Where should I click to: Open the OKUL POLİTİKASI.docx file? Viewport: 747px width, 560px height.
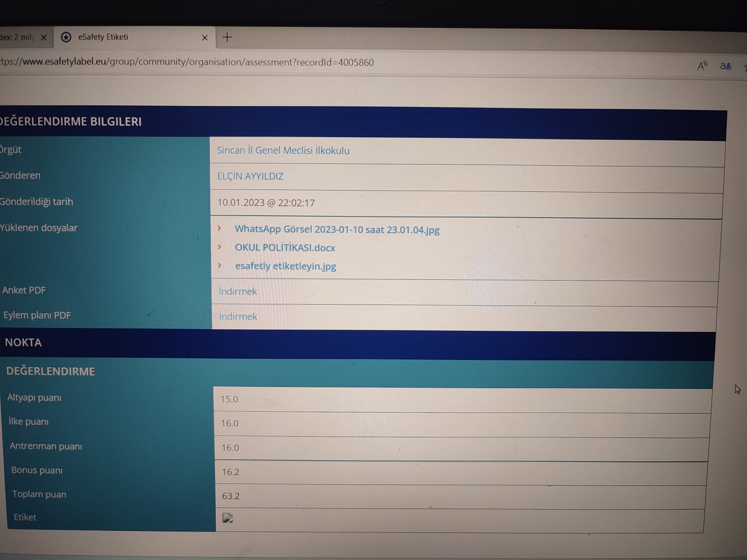[285, 248]
